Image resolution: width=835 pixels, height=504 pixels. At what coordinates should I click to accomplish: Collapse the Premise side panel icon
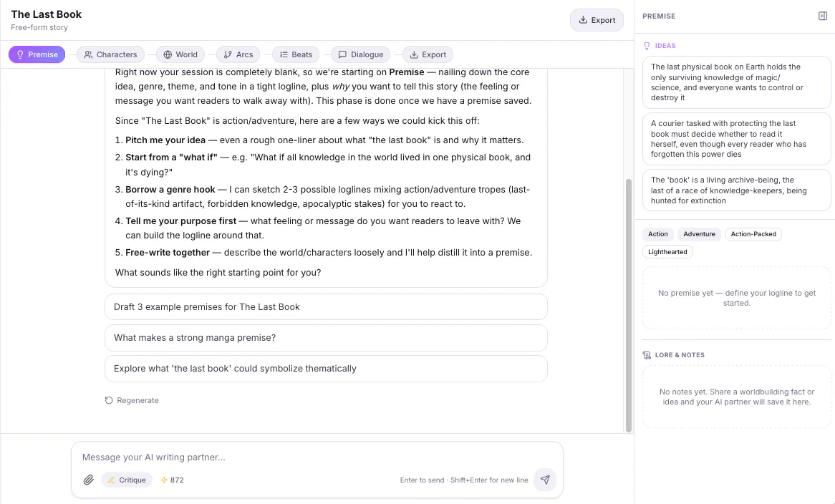pos(823,16)
